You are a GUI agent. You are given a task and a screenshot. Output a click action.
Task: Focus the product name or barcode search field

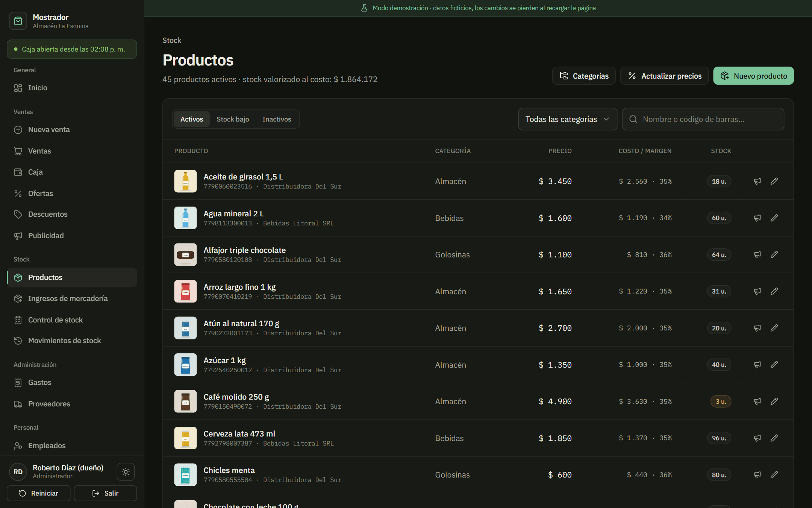tap(703, 119)
